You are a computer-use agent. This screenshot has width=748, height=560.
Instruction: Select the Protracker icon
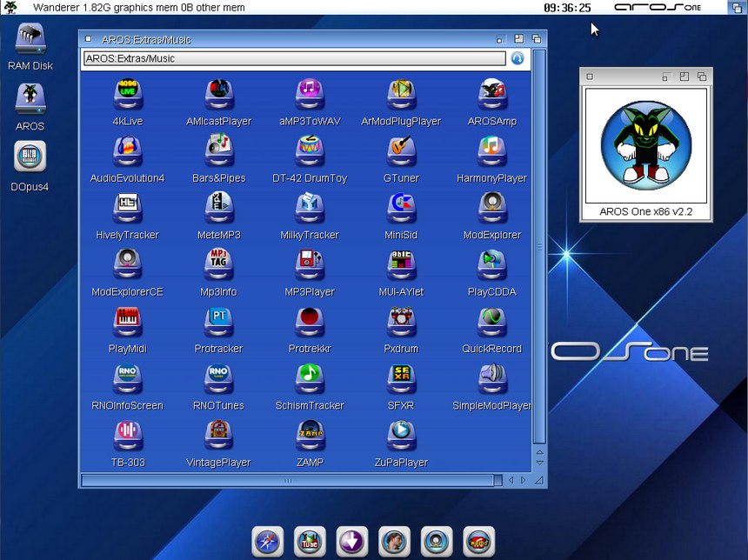point(218,323)
